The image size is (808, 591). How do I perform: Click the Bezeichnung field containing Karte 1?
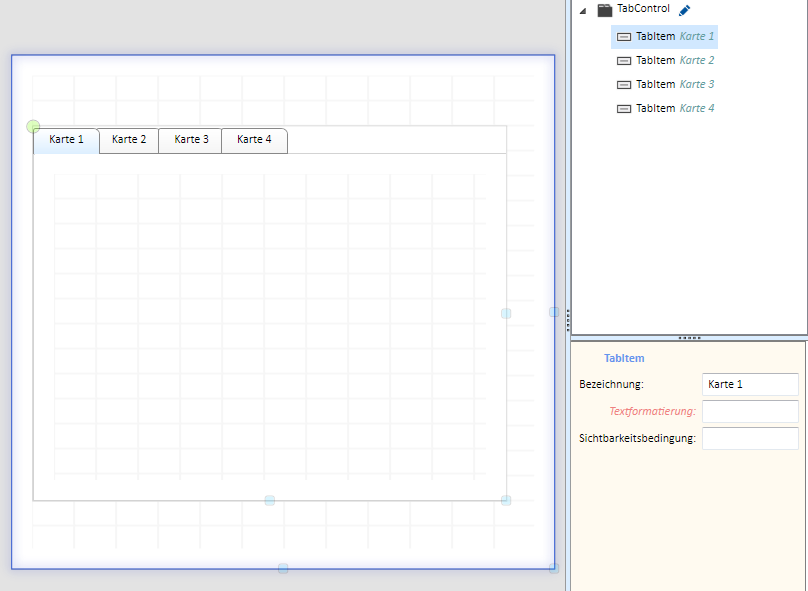click(750, 384)
